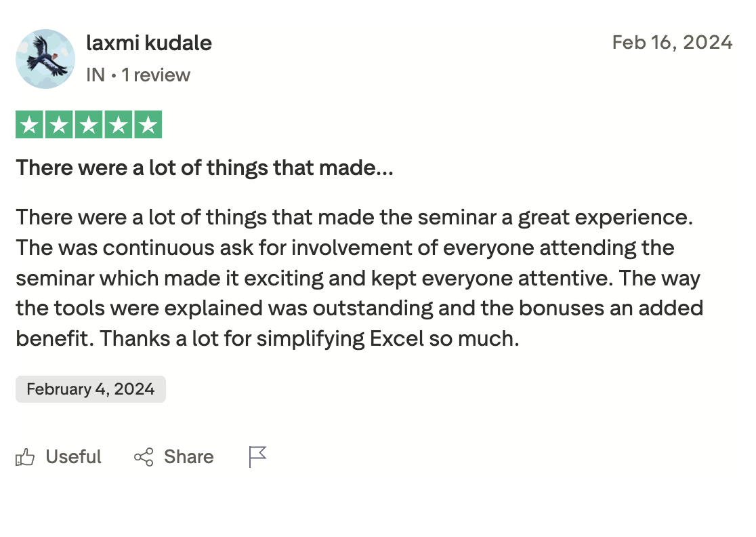Viewport: 756px width, 537px height.
Task: Click the Feb 16, 2024 post date
Action: [x=672, y=43]
